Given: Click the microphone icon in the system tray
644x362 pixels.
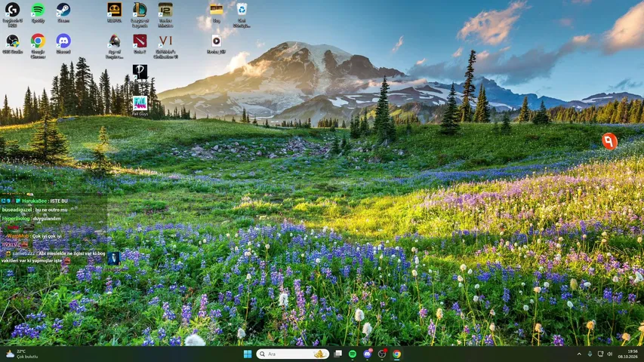Looking at the screenshot, I should point(590,354).
